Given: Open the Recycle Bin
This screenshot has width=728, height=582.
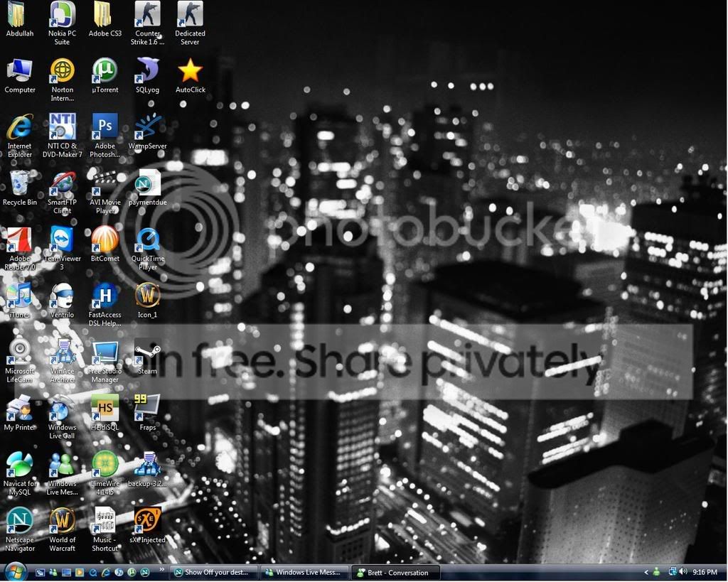Looking at the screenshot, I should coord(19,188).
